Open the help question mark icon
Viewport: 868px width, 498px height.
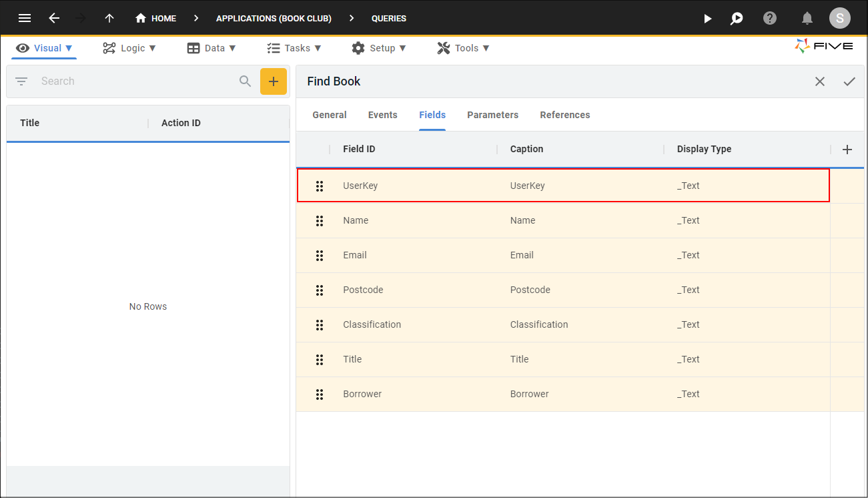point(770,18)
